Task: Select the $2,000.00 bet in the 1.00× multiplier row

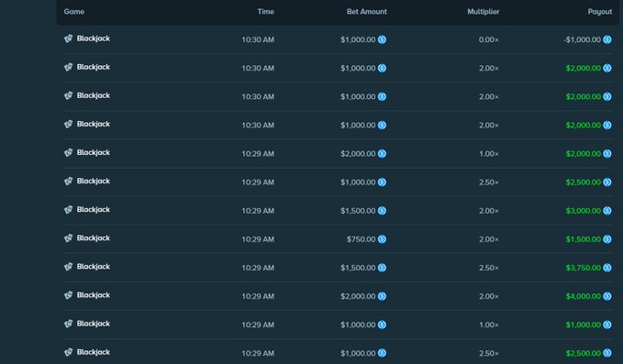Action: 358,154
